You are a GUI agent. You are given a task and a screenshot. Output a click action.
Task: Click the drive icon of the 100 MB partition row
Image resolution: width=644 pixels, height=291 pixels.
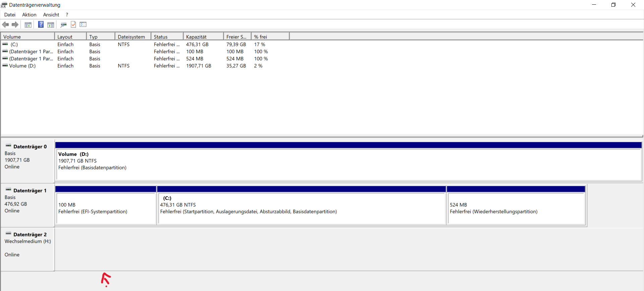pos(5,51)
